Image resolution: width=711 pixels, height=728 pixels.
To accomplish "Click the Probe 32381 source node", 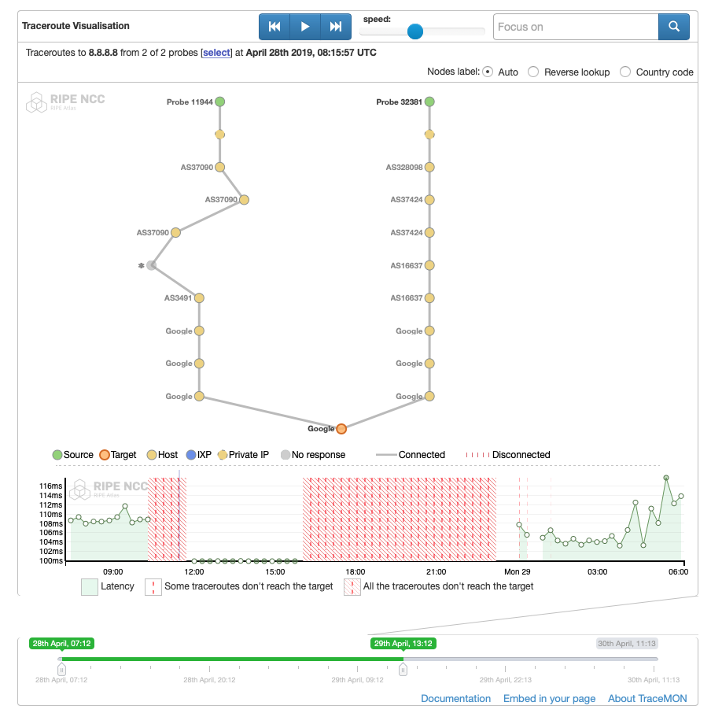I will point(429,102).
